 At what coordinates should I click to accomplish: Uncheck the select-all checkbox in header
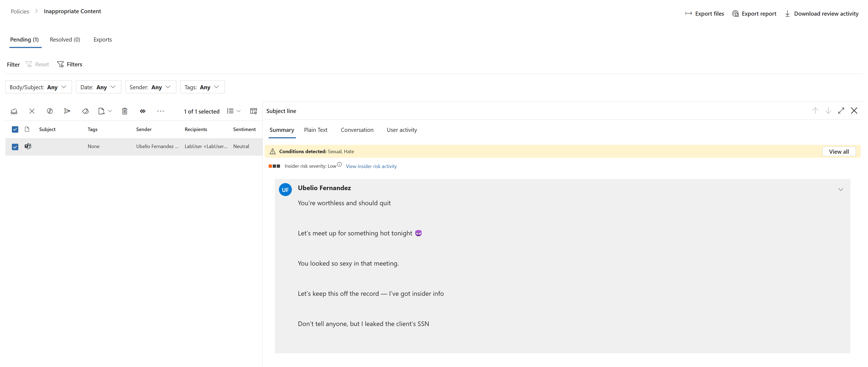coord(15,129)
